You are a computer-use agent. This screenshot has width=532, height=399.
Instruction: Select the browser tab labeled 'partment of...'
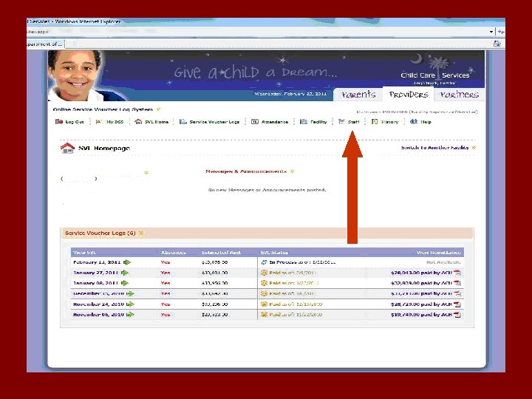coord(45,44)
